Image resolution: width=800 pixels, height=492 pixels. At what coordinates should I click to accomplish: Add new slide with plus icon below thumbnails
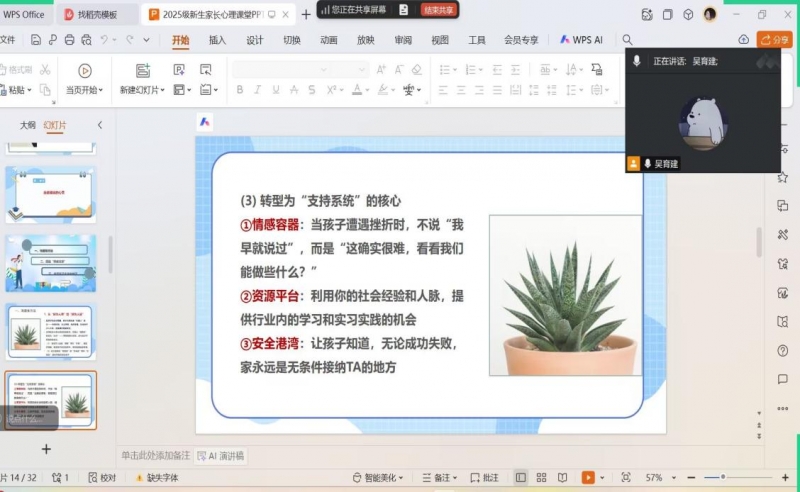(x=46, y=449)
